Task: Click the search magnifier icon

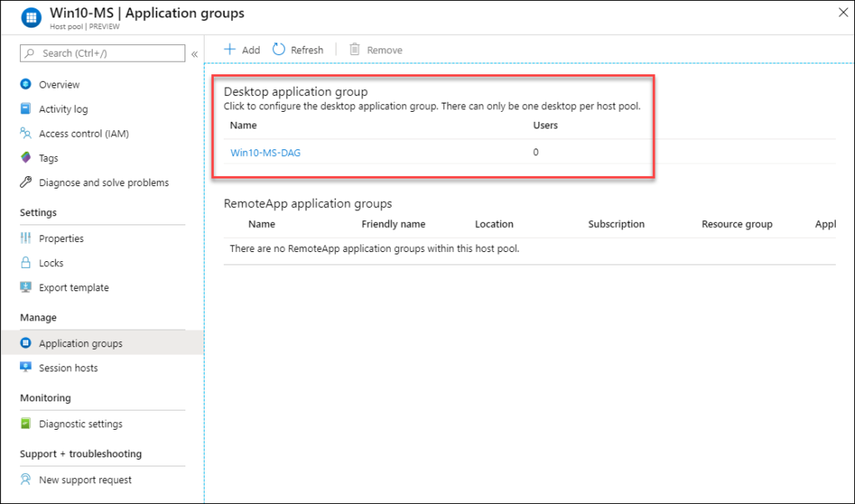Action: [x=30, y=53]
